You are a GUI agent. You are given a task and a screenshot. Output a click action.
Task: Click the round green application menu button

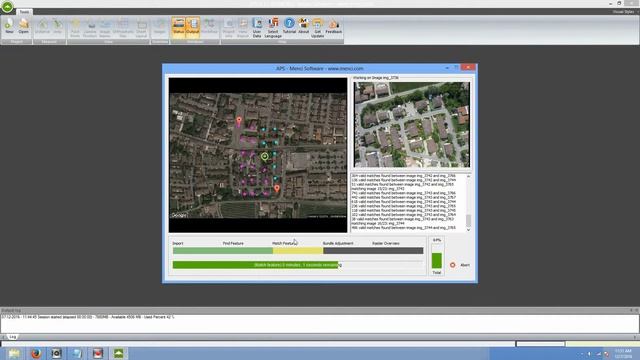[7, 7]
